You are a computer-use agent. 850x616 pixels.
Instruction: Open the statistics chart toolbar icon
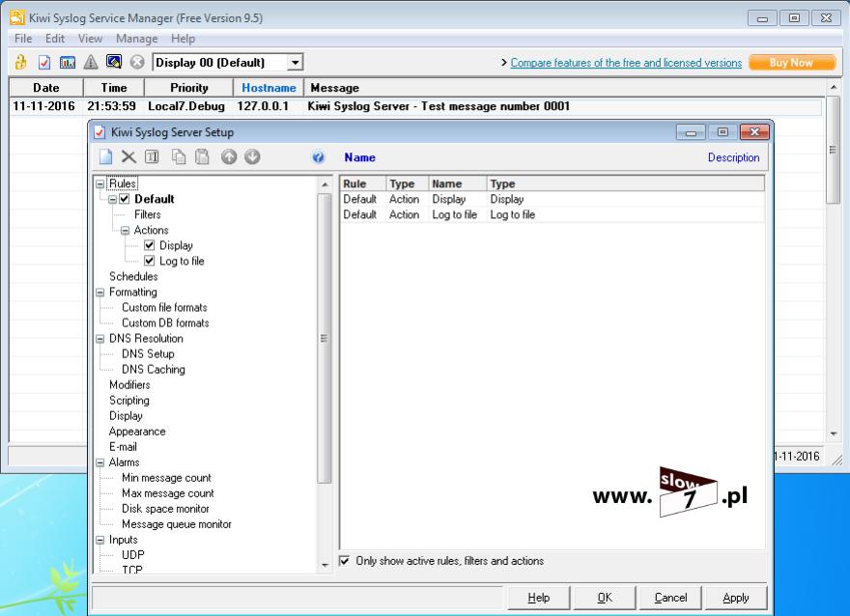pos(68,63)
